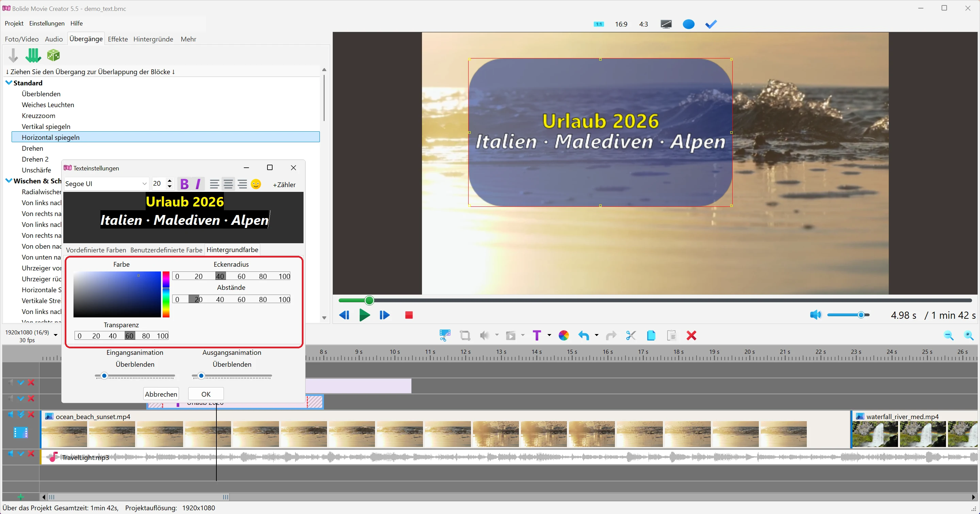The width and height of the screenshot is (980, 514).
Task: Click the green dice random transitions icon
Action: click(x=53, y=55)
